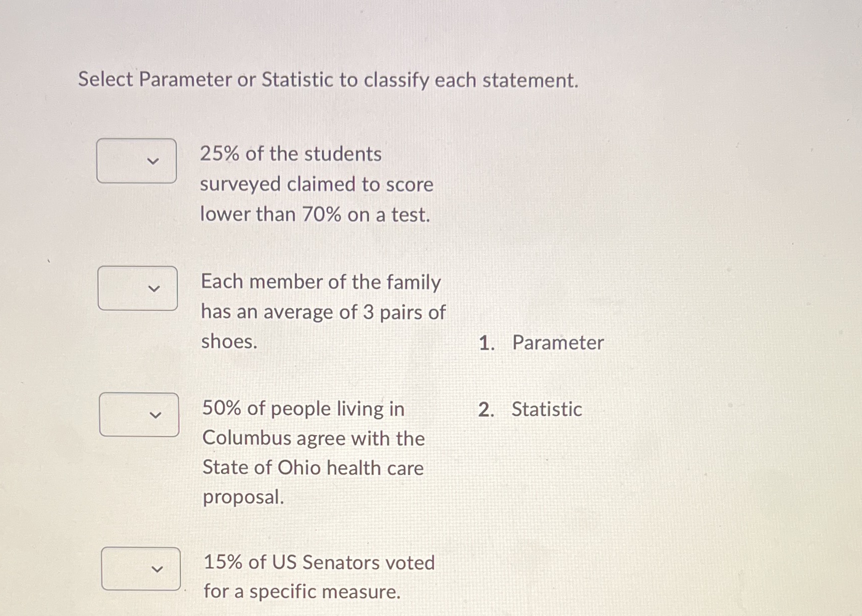862x616 pixels.
Task: Select the Parameter answer option
Action: [557, 342]
